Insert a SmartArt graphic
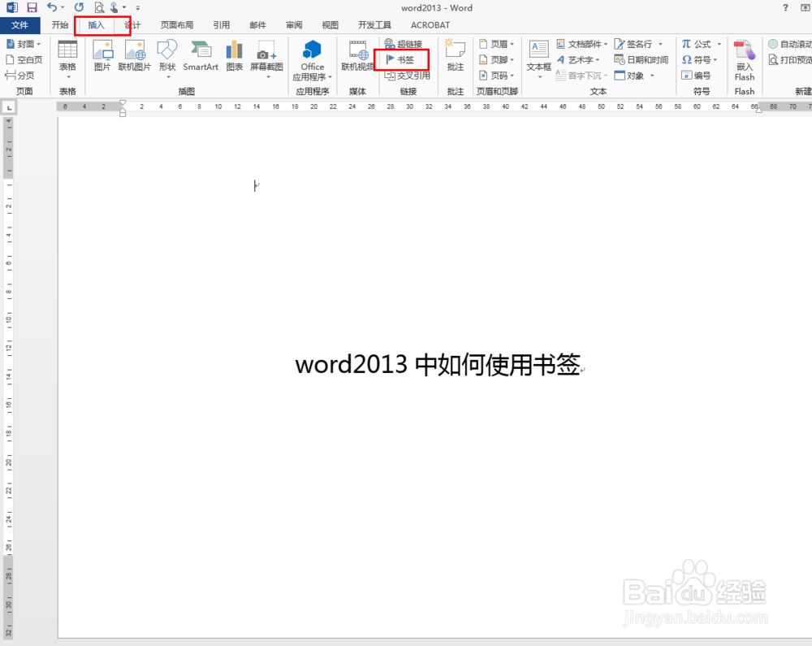 tap(201, 56)
